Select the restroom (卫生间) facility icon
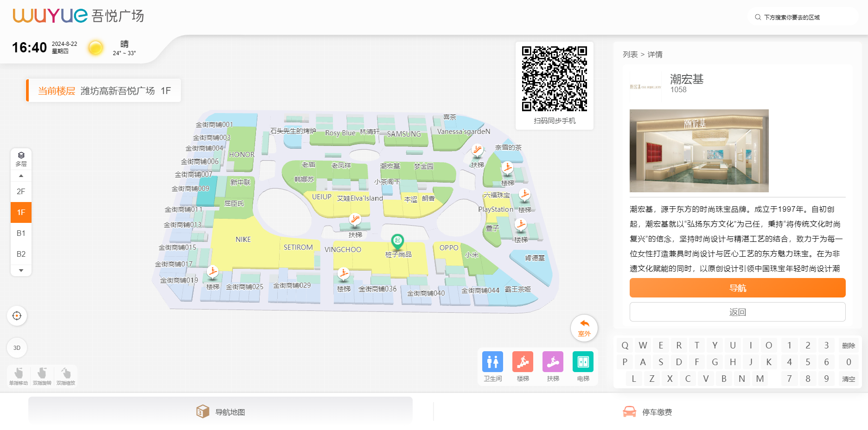This screenshot has width=868, height=430. pyautogui.click(x=492, y=362)
